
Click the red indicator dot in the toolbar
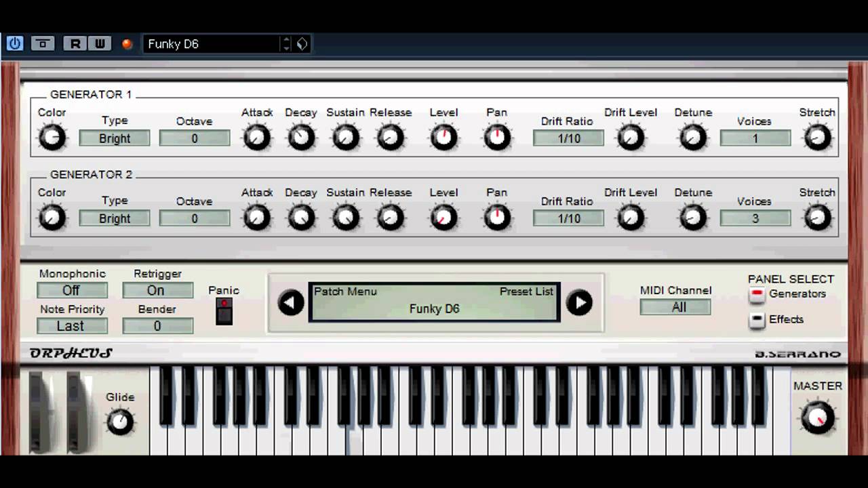(x=126, y=44)
